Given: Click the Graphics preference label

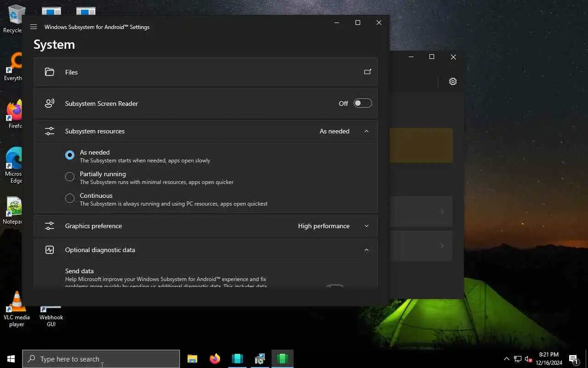Looking at the screenshot, I should pyautogui.click(x=93, y=226).
